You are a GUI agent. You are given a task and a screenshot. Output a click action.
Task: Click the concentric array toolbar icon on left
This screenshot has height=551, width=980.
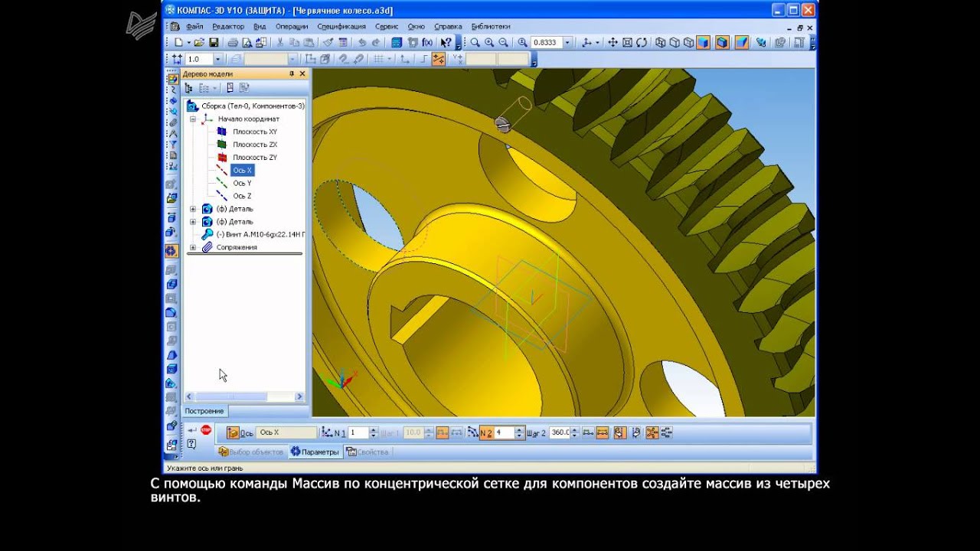171,250
